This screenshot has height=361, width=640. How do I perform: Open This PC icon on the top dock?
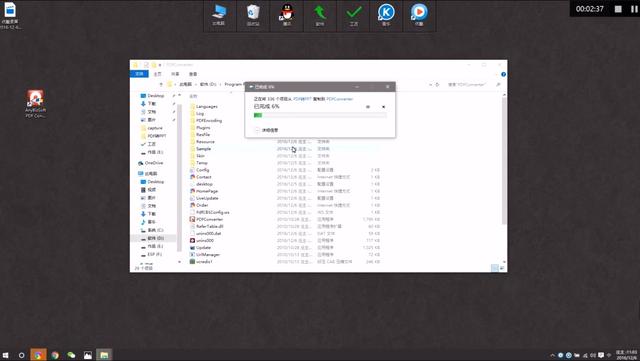[x=219, y=15]
